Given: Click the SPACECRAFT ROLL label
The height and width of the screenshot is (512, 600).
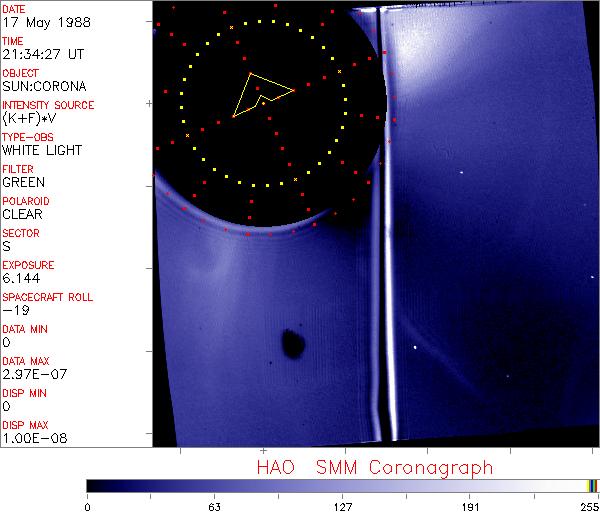Looking at the screenshot, I should click(46, 297).
